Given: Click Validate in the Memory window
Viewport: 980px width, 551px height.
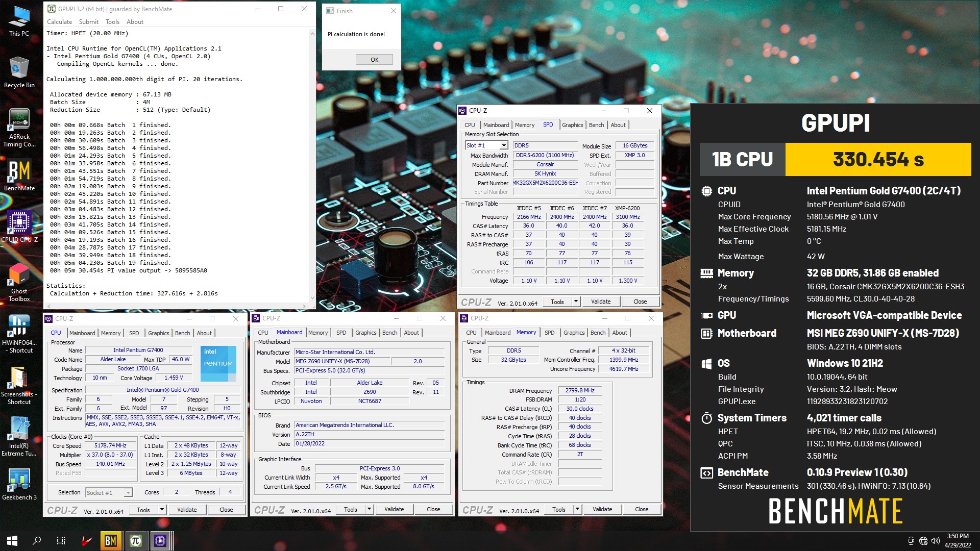Looking at the screenshot, I should point(602,509).
